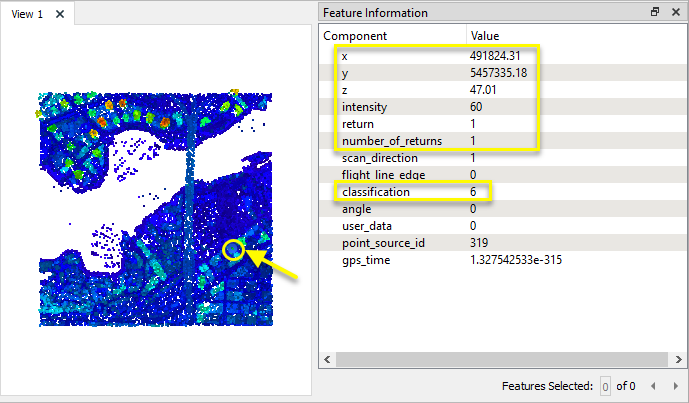Click the Features Selected number field
Screen dimensions: 689x403
click(x=605, y=386)
